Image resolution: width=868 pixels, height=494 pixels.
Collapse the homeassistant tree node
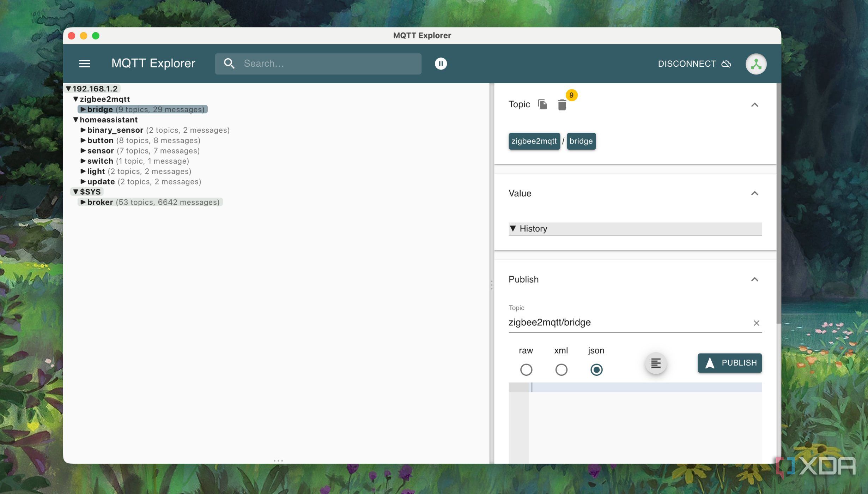(x=75, y=120)
